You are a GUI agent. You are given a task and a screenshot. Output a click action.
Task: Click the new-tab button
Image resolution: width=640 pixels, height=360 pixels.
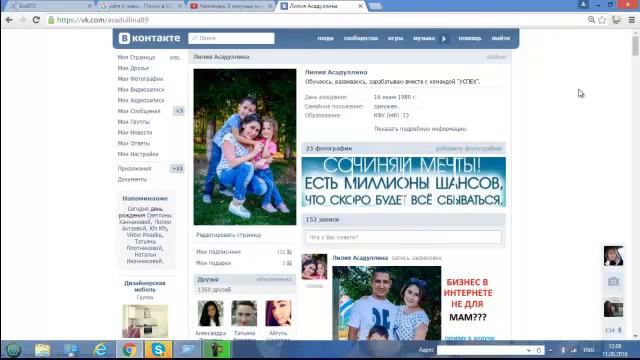coord(375,6)
